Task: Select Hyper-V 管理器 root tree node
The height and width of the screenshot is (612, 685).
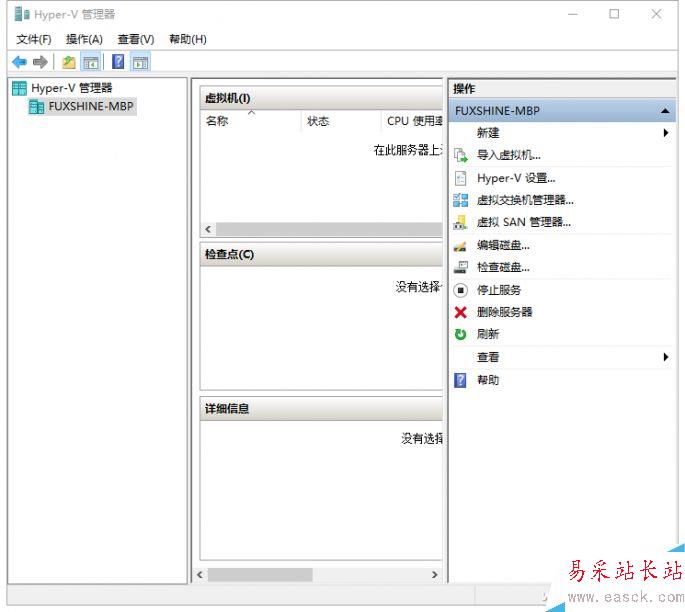Action: coord(72,88)
